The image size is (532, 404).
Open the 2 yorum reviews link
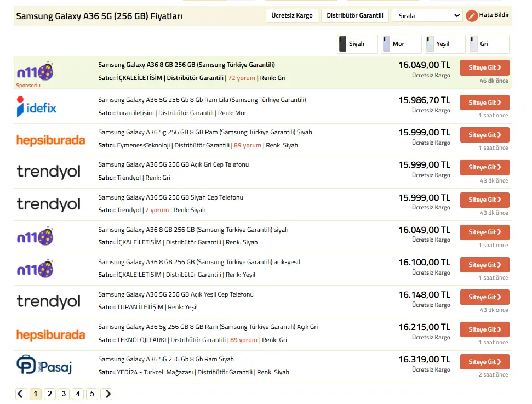click(x=157, y=210)
